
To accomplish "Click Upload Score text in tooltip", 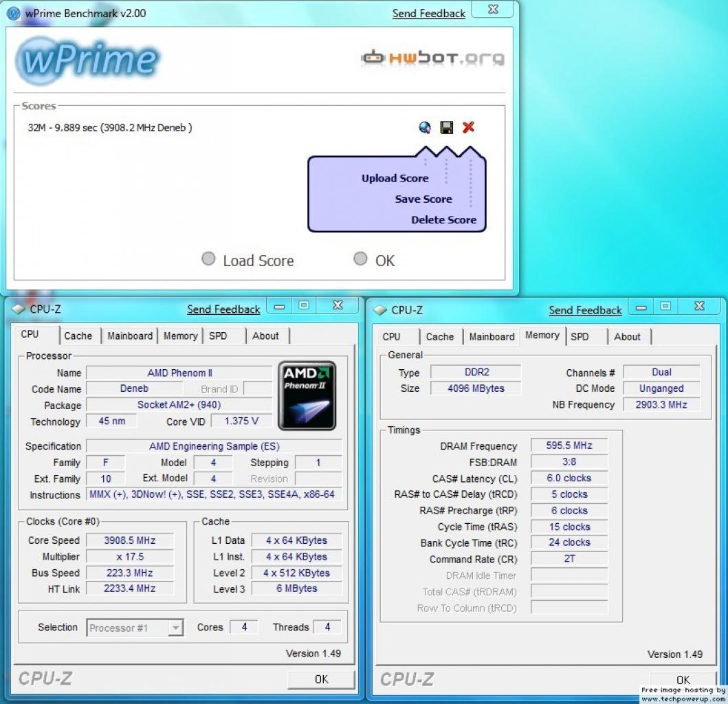I will click(x=395, y=178).
